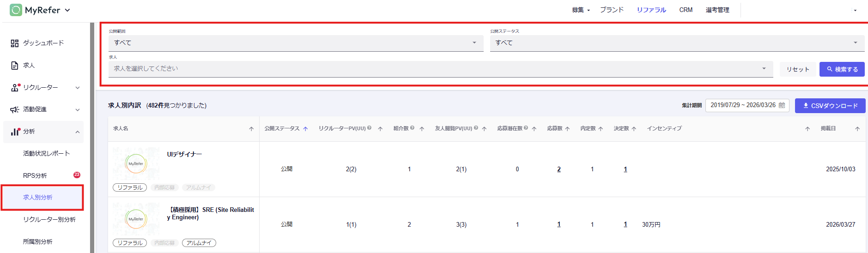Viewport: 868px width, 253px height.
Task: Toggle the アルムナイ tag on SRE job
Action: [199, 243]
